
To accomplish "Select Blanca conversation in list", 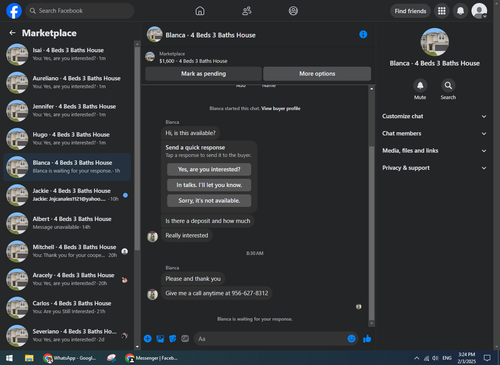I will click(67, 167).
